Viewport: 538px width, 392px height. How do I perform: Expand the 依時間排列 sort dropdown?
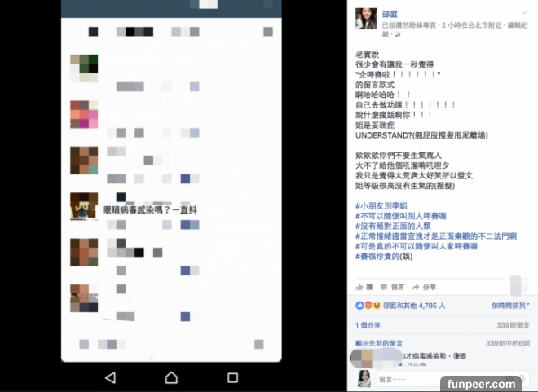click(x=510, y=306)
